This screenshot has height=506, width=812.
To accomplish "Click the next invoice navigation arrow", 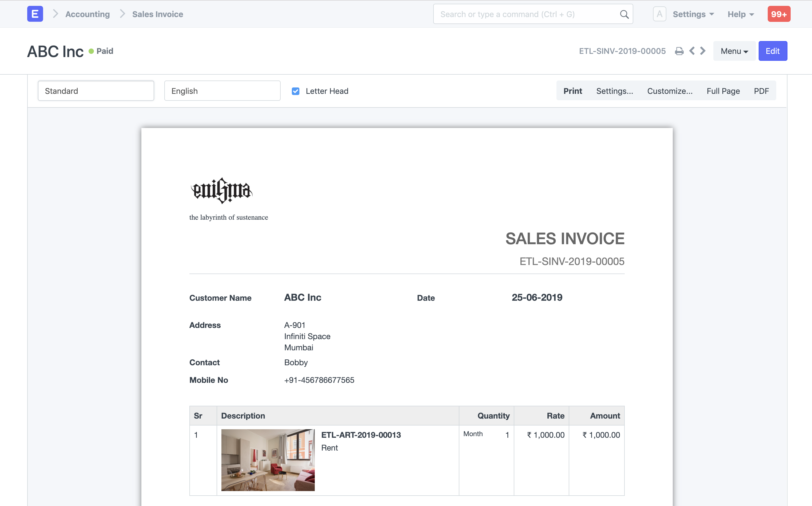I will pos(702,51).
